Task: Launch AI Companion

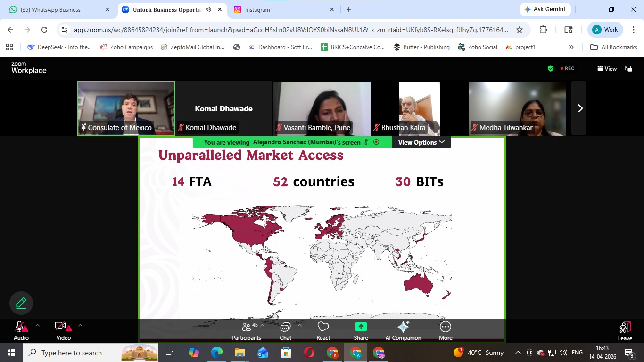Action: (403, 330)
